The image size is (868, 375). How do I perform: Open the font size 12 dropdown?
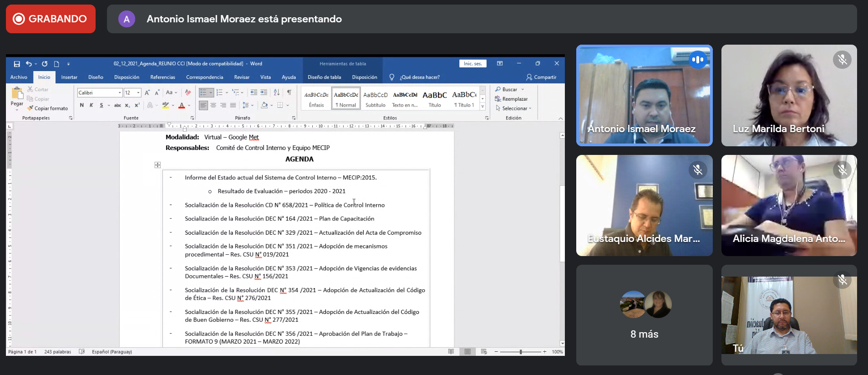[138, 92]
